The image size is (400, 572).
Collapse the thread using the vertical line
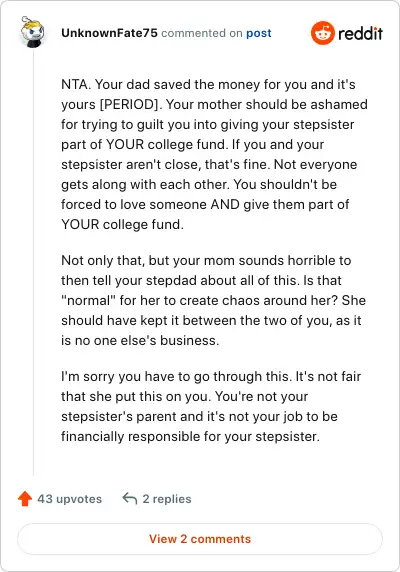pos(33,263)
